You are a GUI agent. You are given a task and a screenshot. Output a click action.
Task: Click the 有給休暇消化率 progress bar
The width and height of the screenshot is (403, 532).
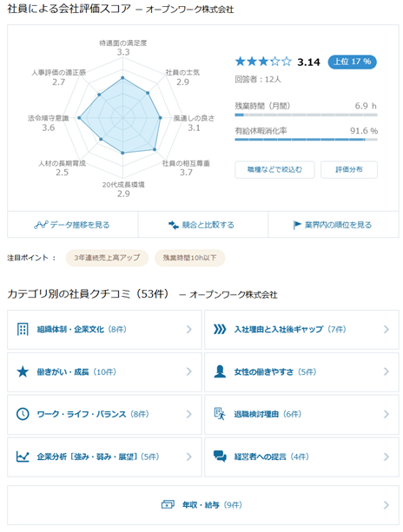307,140
